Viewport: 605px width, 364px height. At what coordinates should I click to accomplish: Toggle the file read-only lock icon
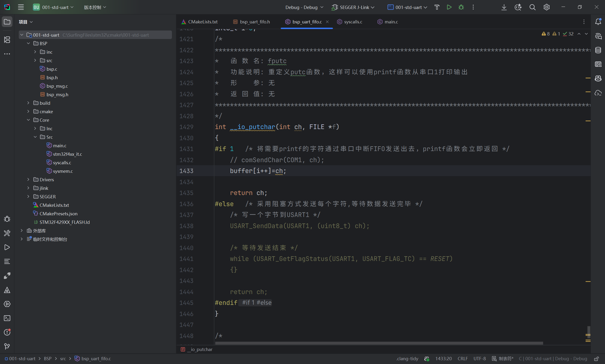[597, 359]
